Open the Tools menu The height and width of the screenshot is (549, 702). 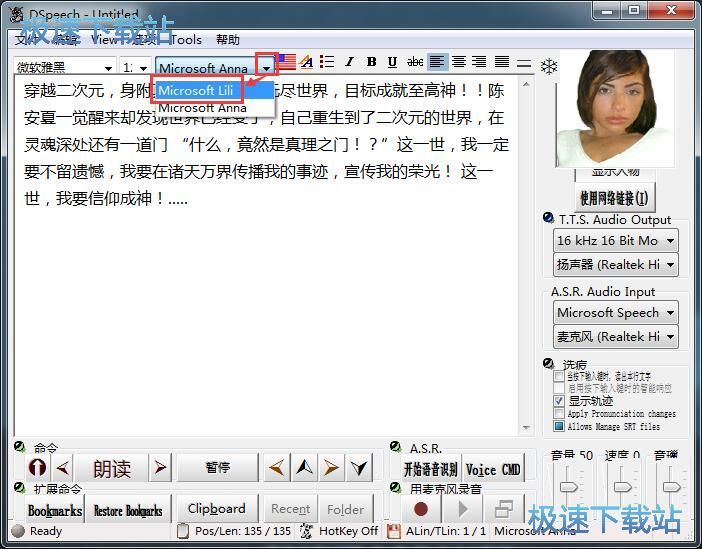(186, 39)
